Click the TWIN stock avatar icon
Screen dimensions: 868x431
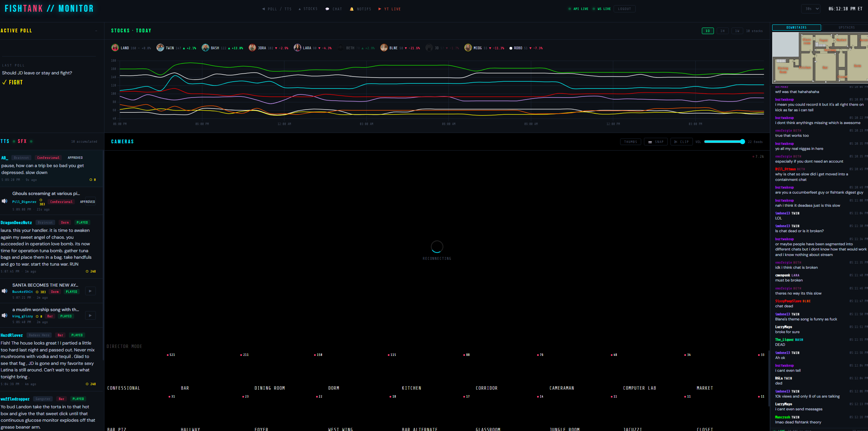coord(160,48)
